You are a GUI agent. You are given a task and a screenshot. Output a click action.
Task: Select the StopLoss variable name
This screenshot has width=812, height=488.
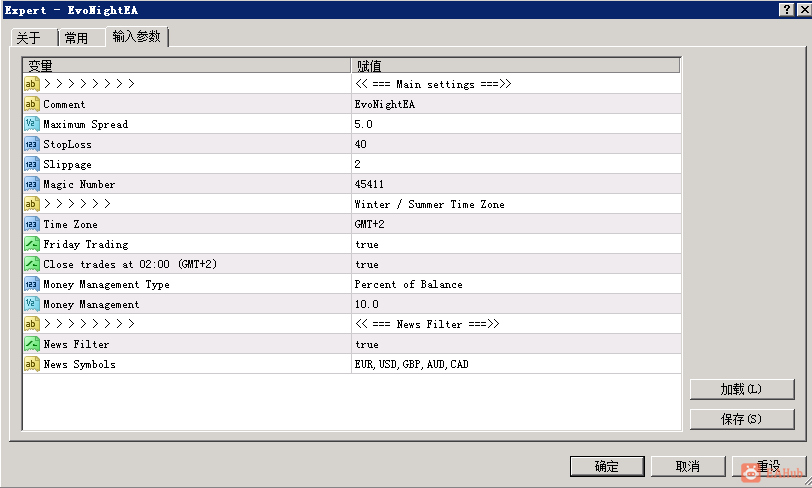click(67, 145)
